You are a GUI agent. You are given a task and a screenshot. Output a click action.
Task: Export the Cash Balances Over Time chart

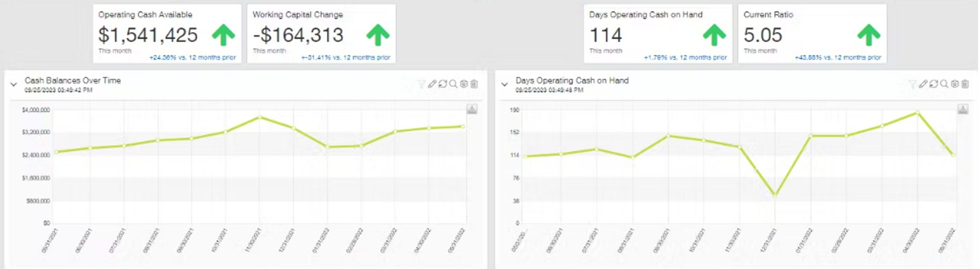coord(472,109)
